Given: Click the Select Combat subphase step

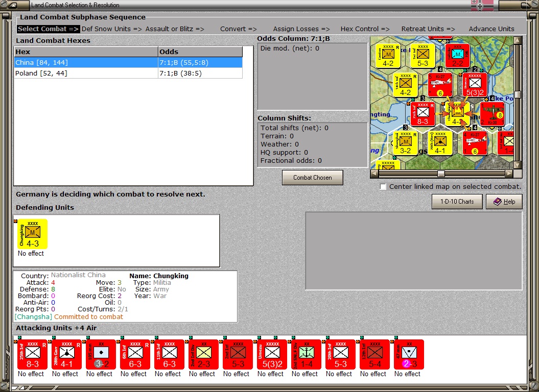Looking at the screenshot, I should [x=48, y=29].
